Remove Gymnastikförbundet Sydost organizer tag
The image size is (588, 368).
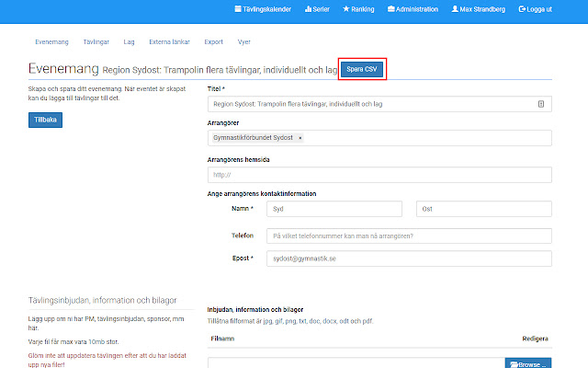pyautogui.click(x=300, y=138)
